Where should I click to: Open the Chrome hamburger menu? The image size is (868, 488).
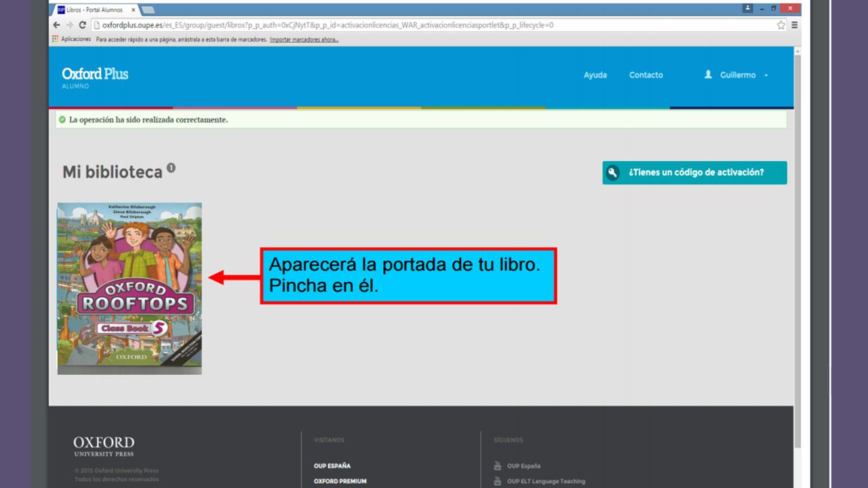pyautogui.click(x=794, y=25)
